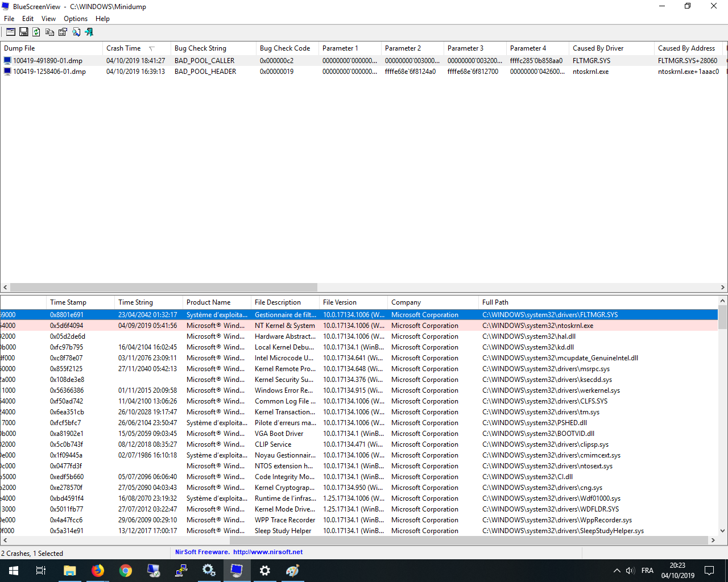Select the BAD_POOL_HEADER crash row
The width and height of the screenshot is (728, 582).
pos(364,72)
